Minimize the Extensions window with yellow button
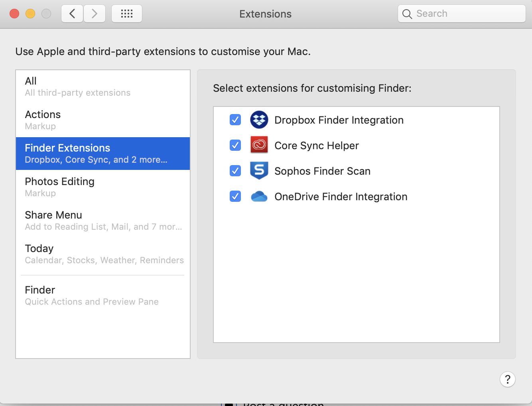 30,14
